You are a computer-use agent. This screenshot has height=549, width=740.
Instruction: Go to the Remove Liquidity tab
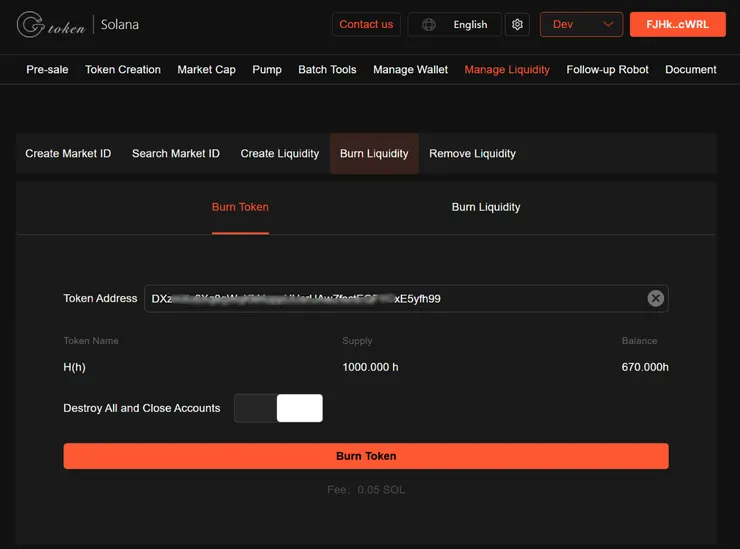(472, 154)
